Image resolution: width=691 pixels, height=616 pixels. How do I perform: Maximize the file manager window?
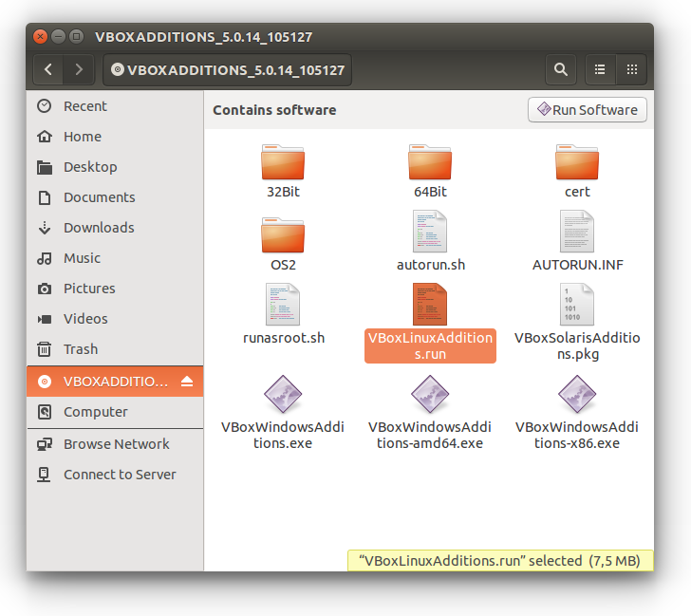pos(76,37)
